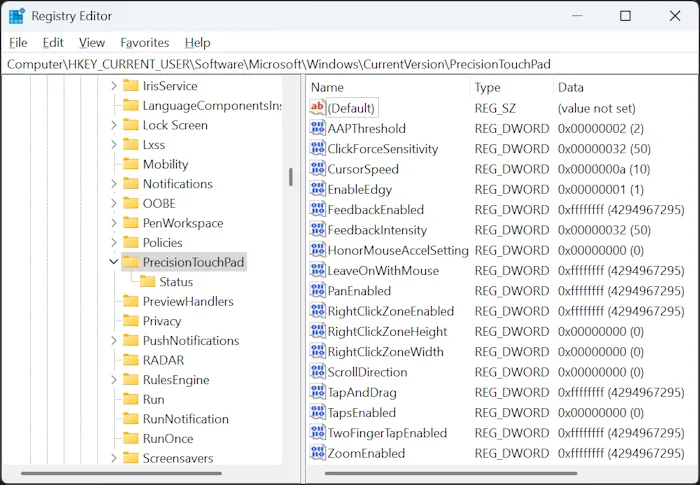700x485 pixels.
Task: Expand the OOBE key
Action: 114,203
